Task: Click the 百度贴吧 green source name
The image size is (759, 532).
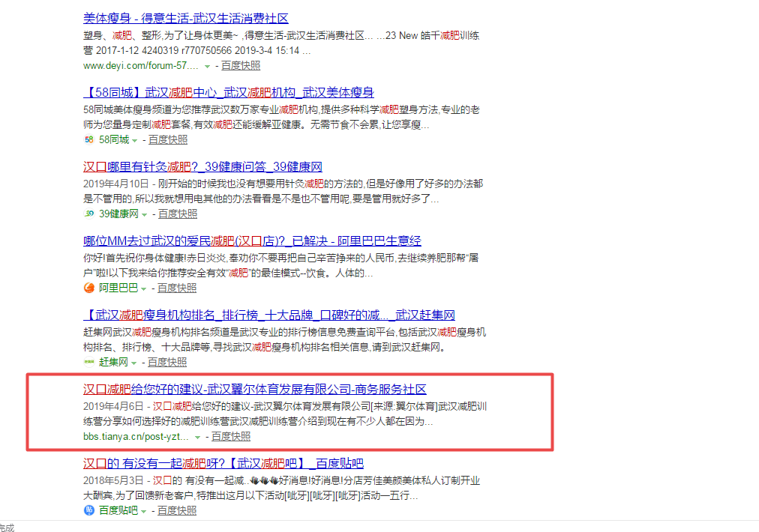Action: pyautogui.click(x=118, y=511)
